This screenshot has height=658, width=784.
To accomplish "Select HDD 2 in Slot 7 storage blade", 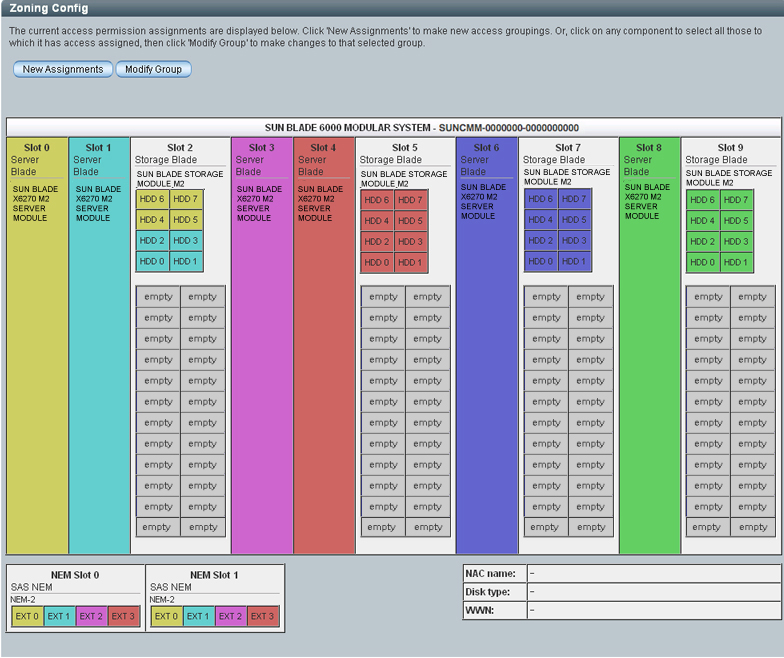I will click(x=540, y=240).
